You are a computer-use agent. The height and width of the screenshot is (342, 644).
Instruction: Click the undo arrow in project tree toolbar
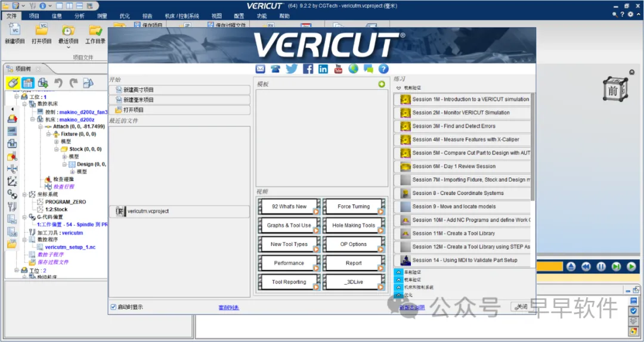coord(58,83)
